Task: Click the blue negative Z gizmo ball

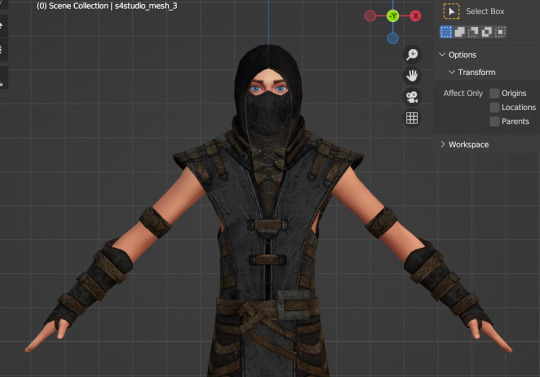Action: (393, 38)
